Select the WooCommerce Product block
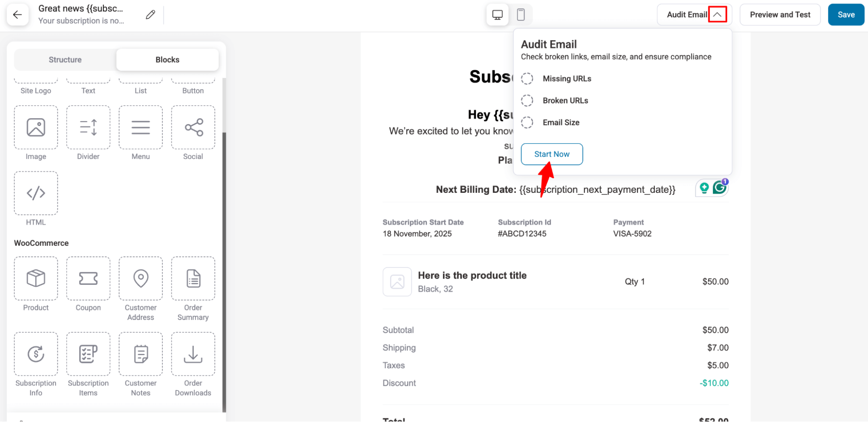 (x=36, y=278)
